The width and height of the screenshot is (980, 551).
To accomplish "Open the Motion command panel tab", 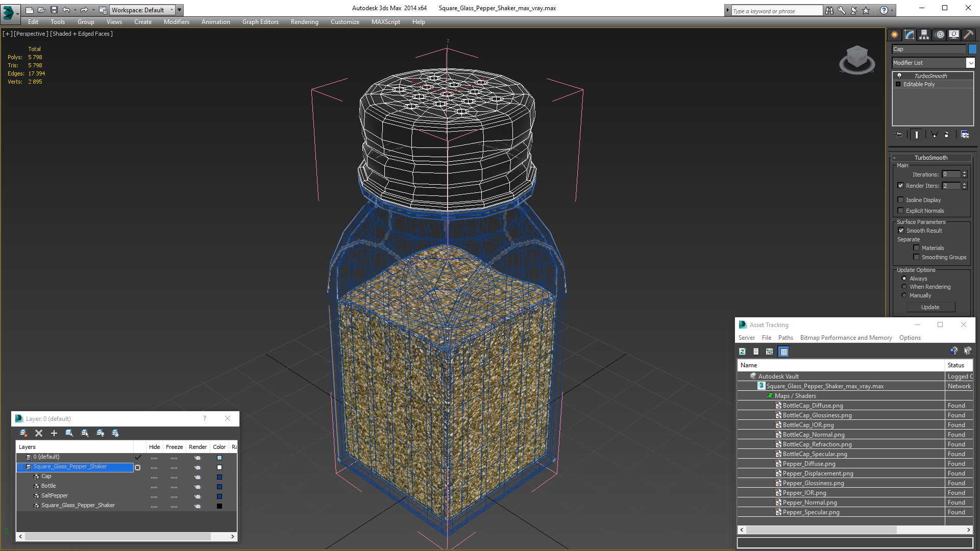I will click(x=940, y=35).
